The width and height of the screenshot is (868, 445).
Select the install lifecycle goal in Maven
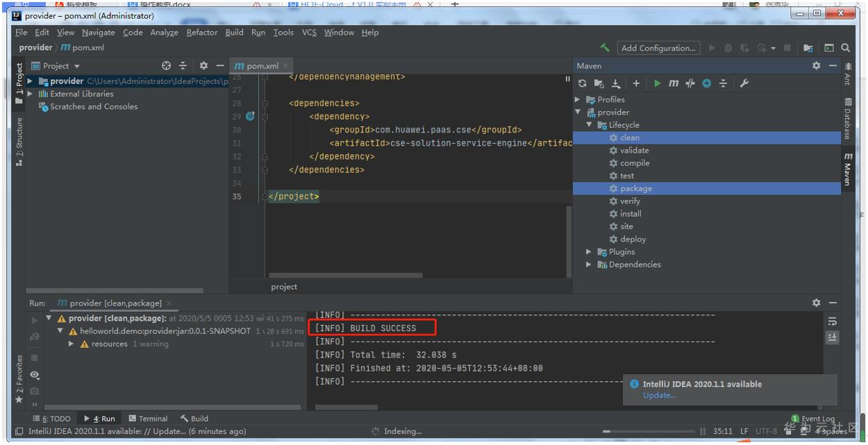coord(631,214)
